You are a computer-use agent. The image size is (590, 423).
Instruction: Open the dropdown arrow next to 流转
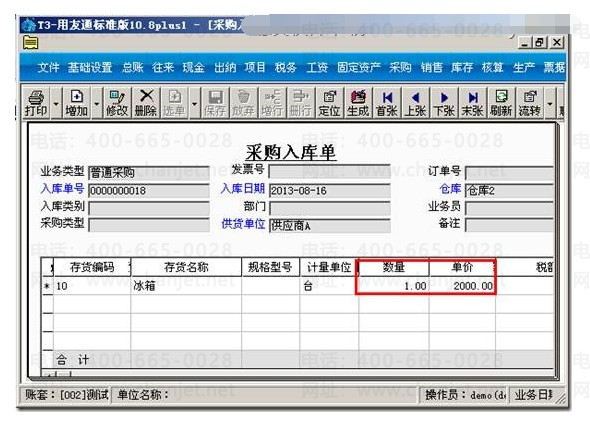click(550, 103)
